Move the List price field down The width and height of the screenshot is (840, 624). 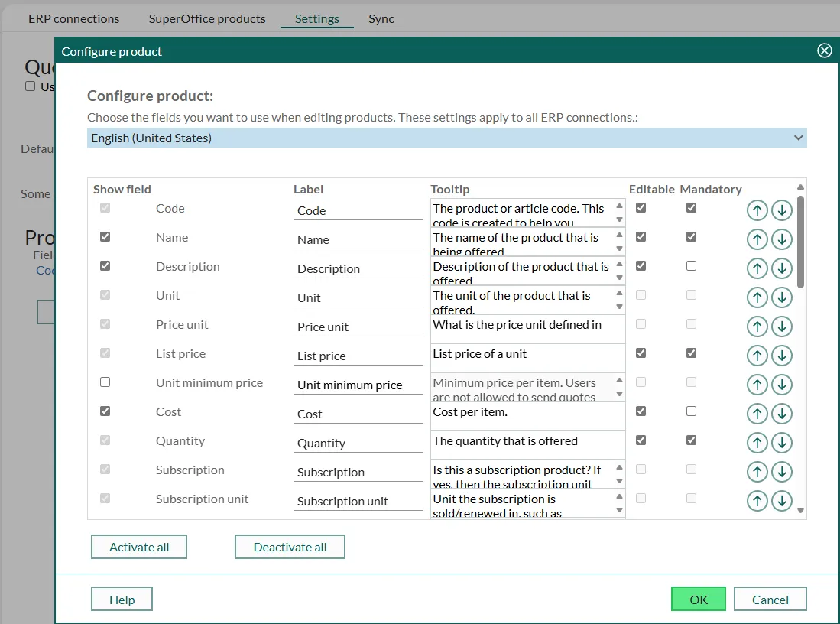point(781,356)
